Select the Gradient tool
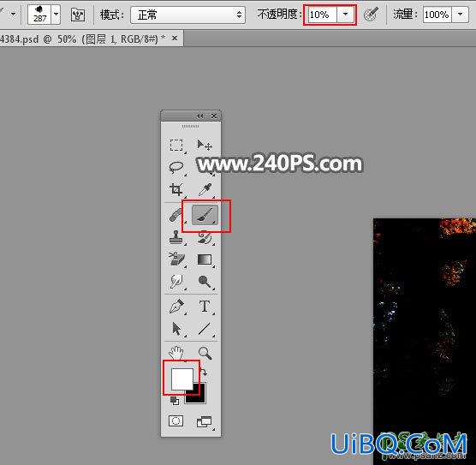 (x=205, y=259)
